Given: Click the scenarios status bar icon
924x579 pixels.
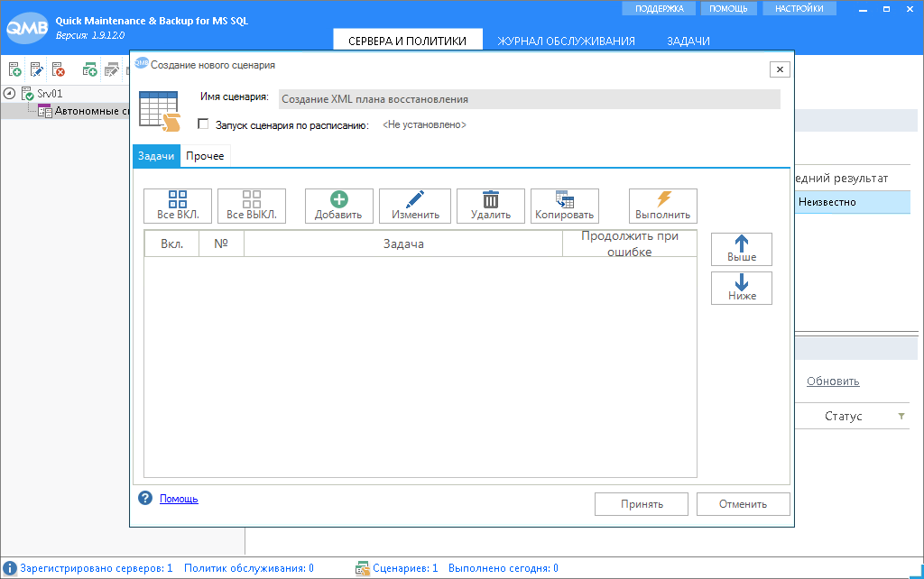Looking at the screenshot, I should [363, 568].
